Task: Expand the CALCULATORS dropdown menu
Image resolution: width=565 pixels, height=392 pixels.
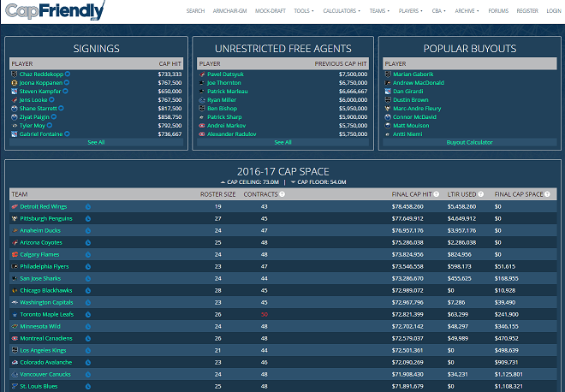Action: coord(342,11)
